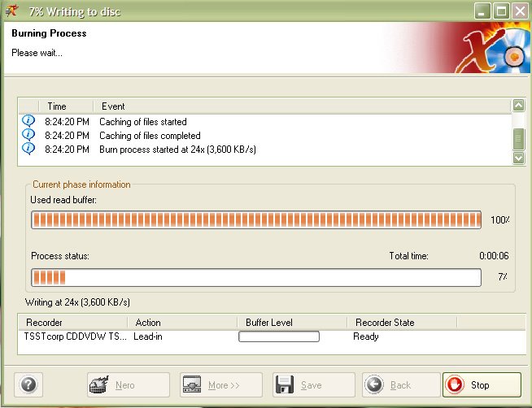Click the '7% Writing to disc' window title
The width and height of the screenshot is (532, 408).
(x=75, y=12)
